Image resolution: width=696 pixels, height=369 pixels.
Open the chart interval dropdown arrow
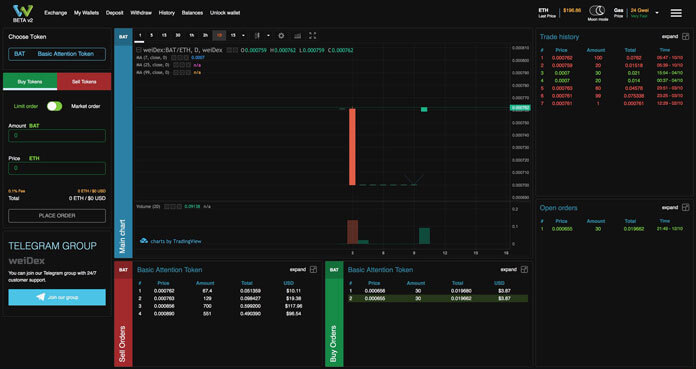(x=244, y=36)
